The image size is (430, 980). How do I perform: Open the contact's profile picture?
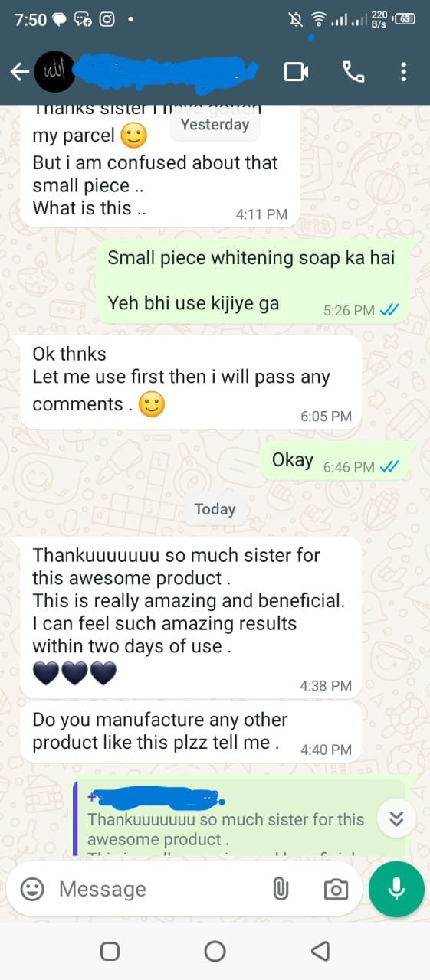54,72
